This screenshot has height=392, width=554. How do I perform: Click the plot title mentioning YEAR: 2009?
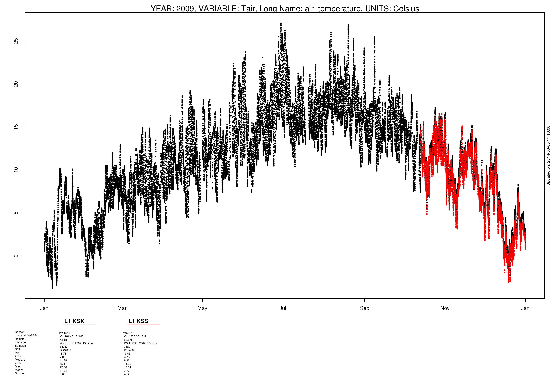[285, 9]
